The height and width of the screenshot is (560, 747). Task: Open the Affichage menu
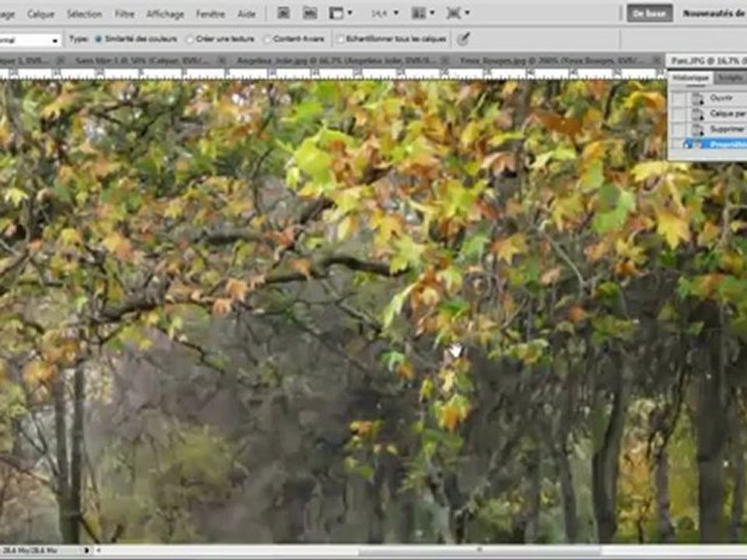click(165, 14)
